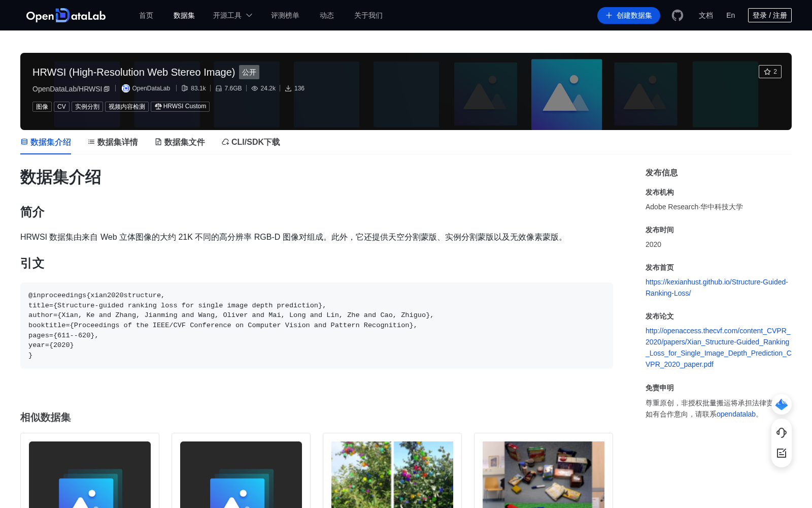Expand the 开源工具 dropdown menu

tap(232, 15)
